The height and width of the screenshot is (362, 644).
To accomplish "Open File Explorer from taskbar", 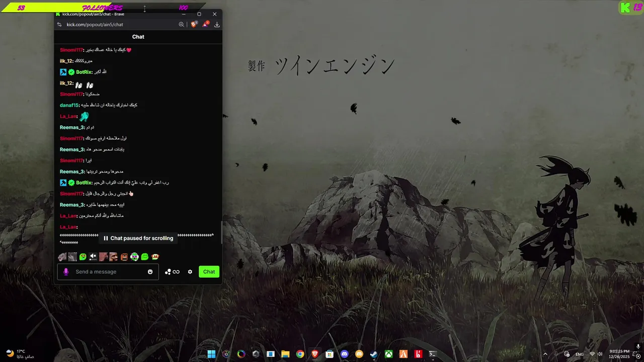I will pos(285,354).
